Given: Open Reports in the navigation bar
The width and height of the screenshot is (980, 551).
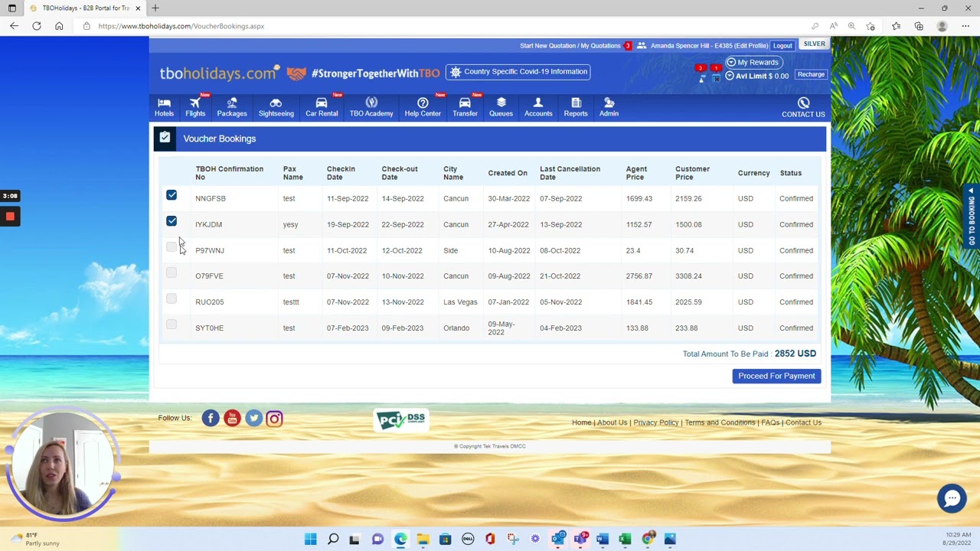Looking at the screenshot, I should [576, 107].
